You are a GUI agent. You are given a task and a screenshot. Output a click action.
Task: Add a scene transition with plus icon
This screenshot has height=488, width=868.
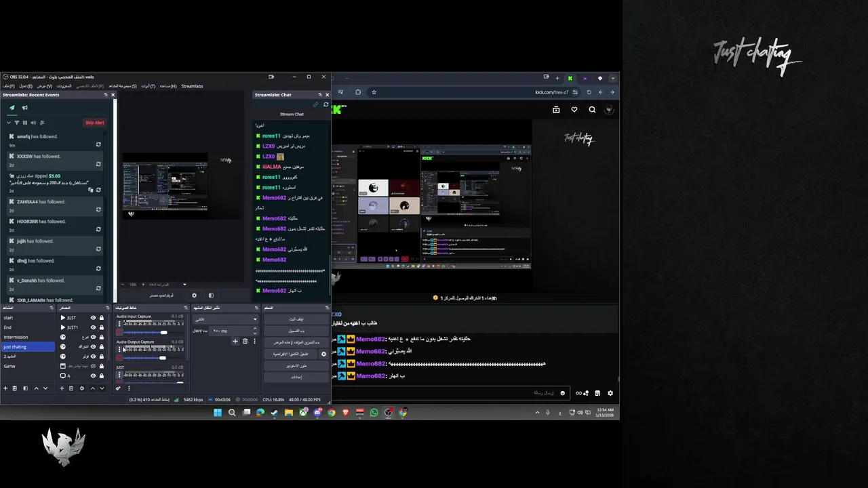tap(235, 342)
